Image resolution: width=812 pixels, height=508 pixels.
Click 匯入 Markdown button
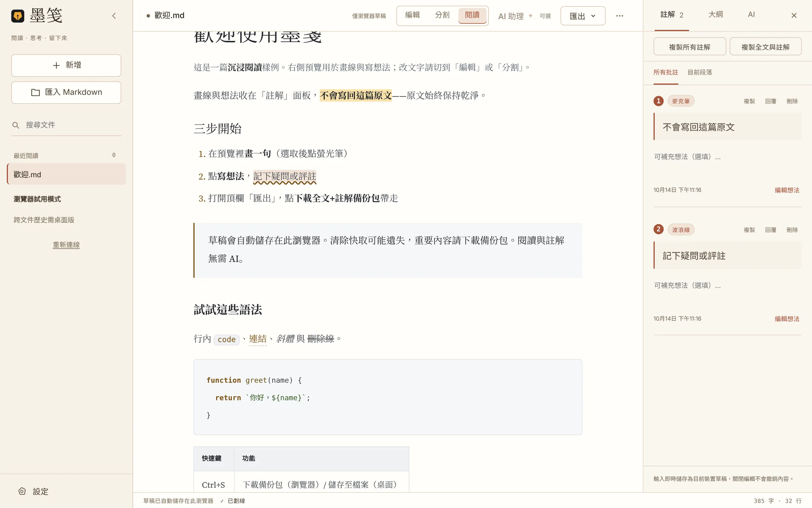[66, 92]
